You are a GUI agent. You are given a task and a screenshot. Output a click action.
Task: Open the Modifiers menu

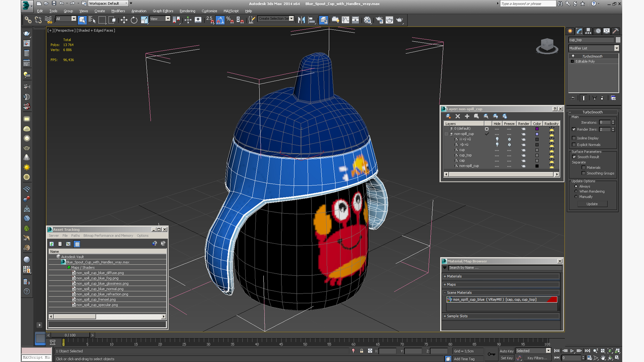click(x=118, y=11)
